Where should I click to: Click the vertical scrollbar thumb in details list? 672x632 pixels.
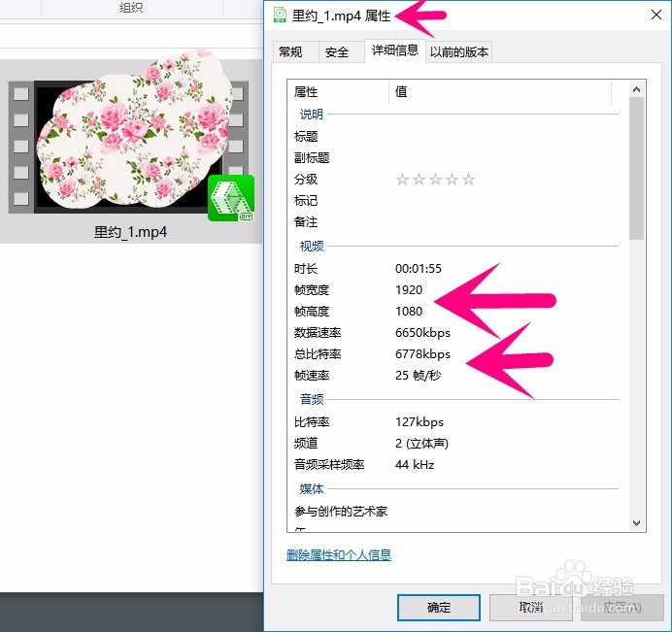coord(636,168)
